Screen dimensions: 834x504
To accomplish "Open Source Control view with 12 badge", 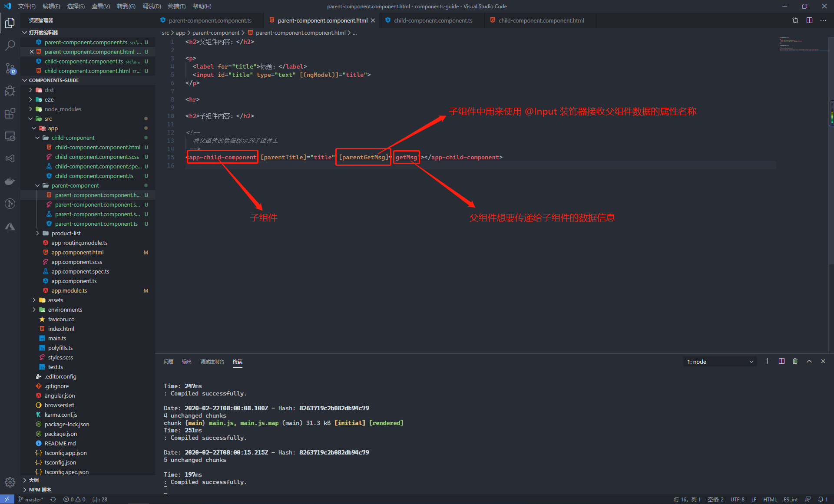I will click(10, 68).
